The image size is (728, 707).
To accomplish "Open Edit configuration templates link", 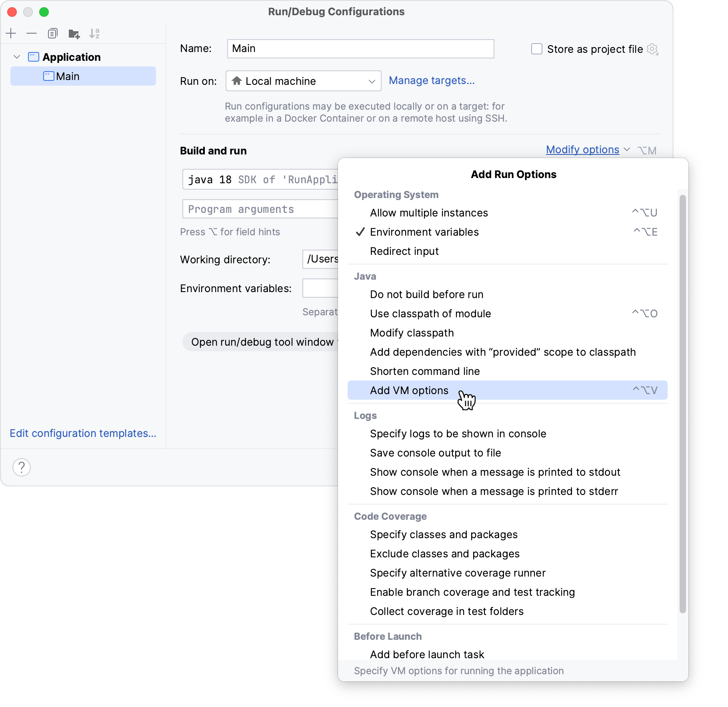I will (83, 433).
